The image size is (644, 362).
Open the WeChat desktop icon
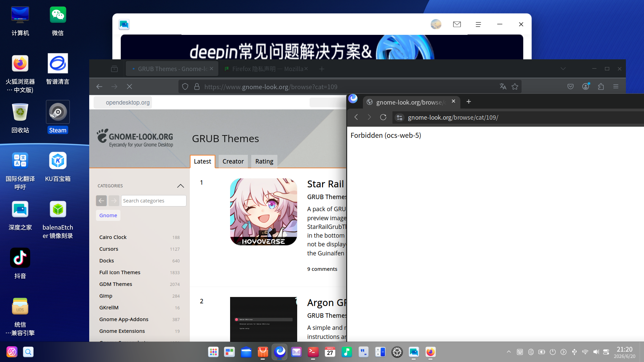pos(58,21)
